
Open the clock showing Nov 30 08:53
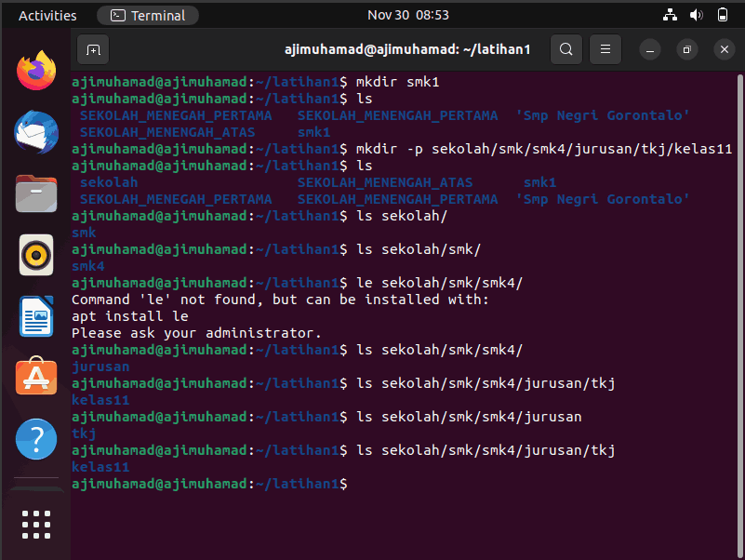tap(408, 15)
